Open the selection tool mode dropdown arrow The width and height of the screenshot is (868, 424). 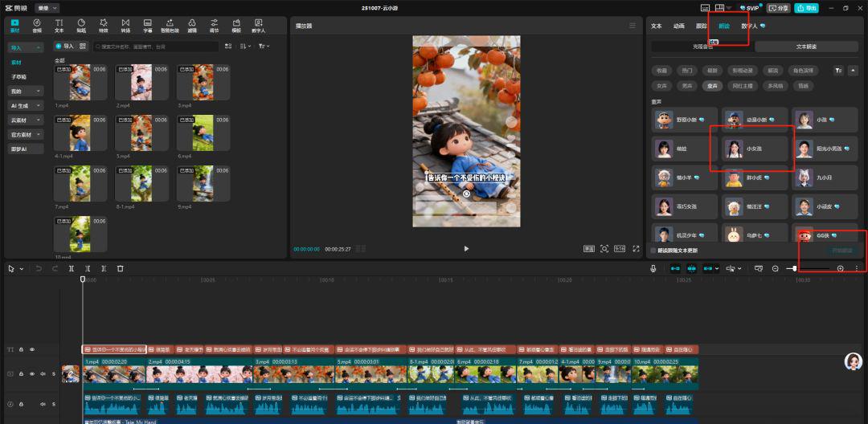tap(22, 269)
